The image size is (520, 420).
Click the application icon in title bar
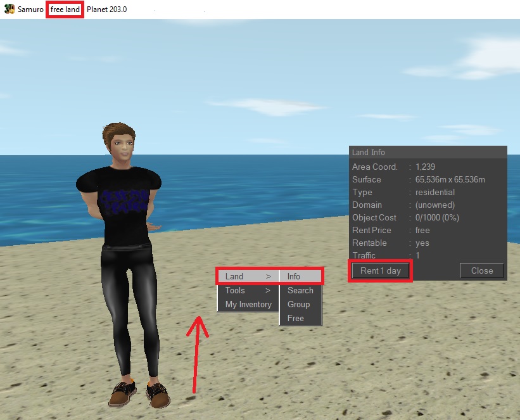10,10
